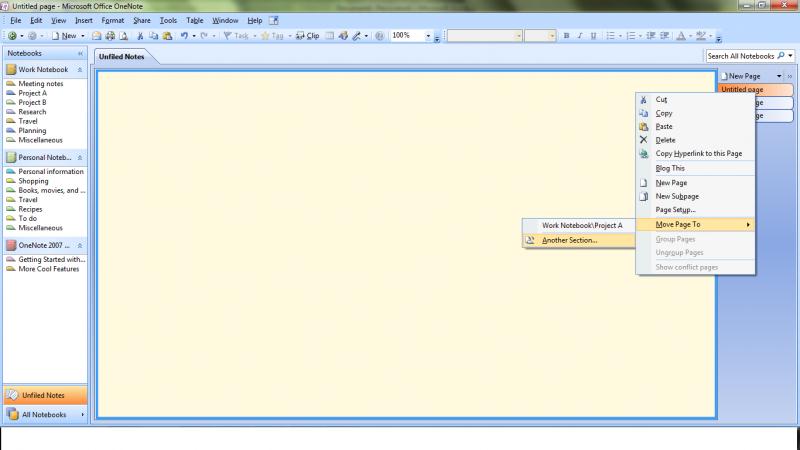
Task: Click the Italic formatting icon
Action: (580, 35)
